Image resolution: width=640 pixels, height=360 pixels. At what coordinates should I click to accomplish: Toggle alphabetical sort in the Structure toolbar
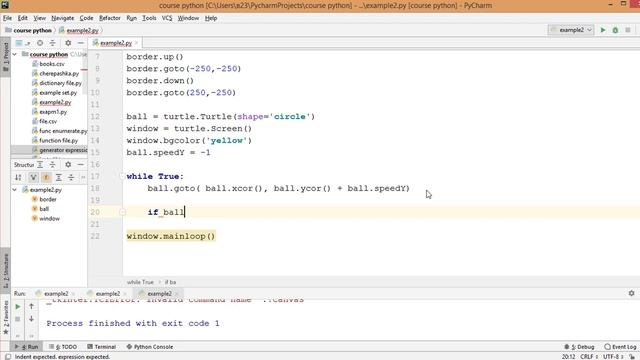pos(18,177)
